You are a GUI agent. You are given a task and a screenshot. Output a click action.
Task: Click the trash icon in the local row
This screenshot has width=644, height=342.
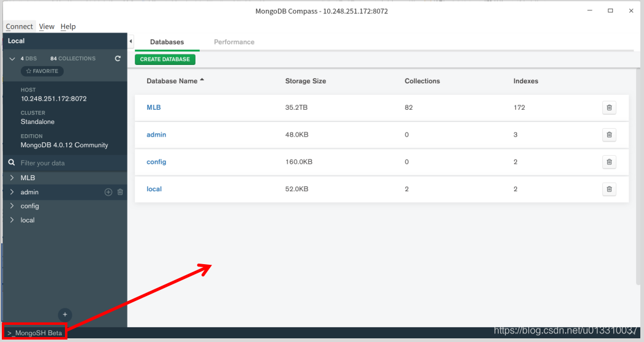(x=609, y=189)
